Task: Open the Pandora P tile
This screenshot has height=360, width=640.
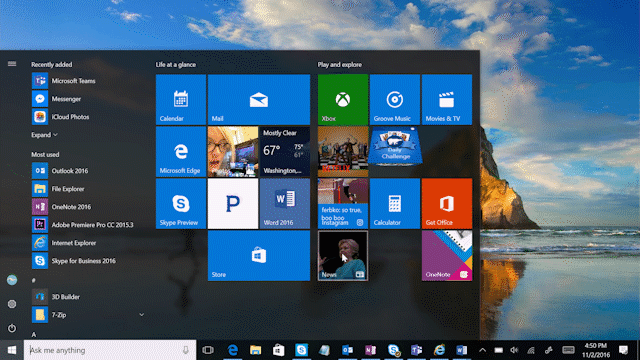Action: [x=233, y=204]
